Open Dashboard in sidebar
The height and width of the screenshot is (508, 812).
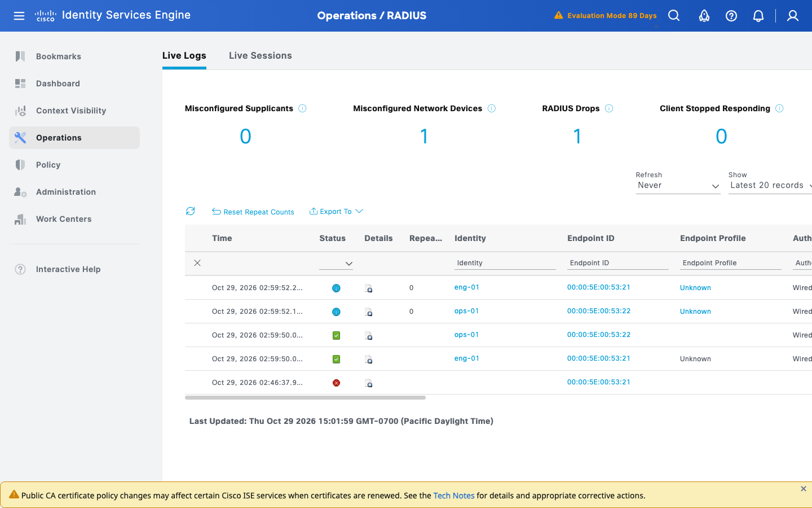74,84
